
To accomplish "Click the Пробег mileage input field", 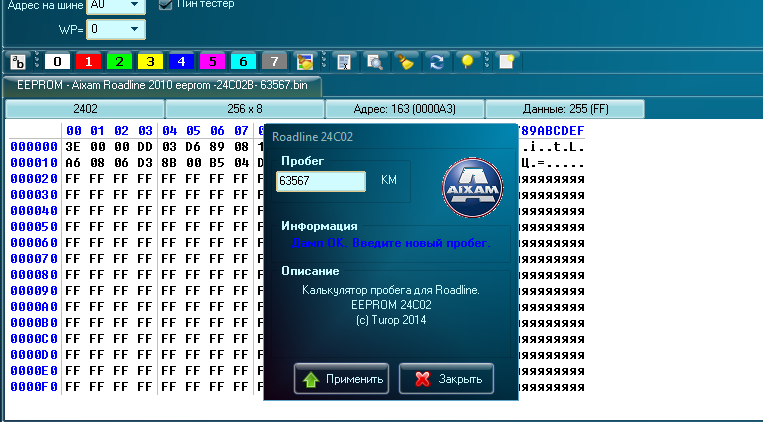I will 321,181.
